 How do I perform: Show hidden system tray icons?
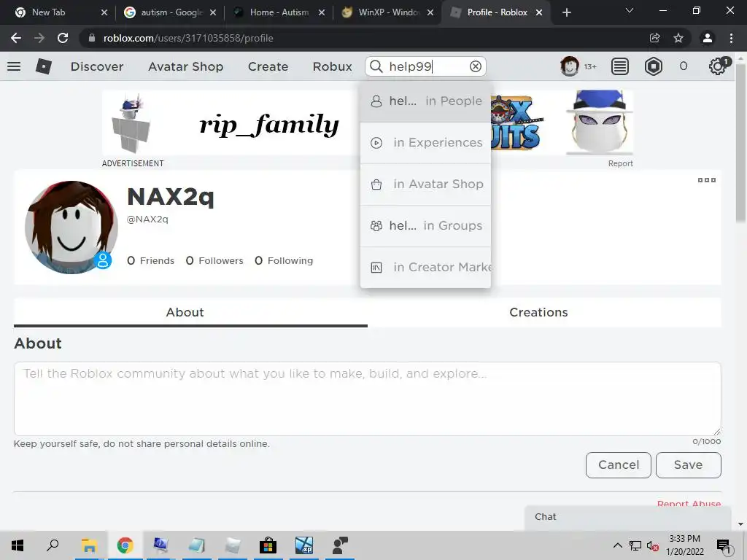pos(617,545)
